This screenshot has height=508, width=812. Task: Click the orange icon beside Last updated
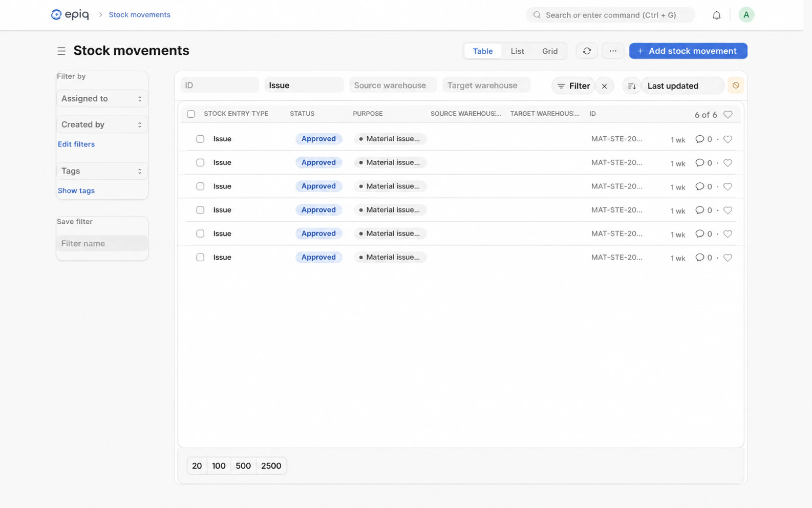[x=736, y=86]
